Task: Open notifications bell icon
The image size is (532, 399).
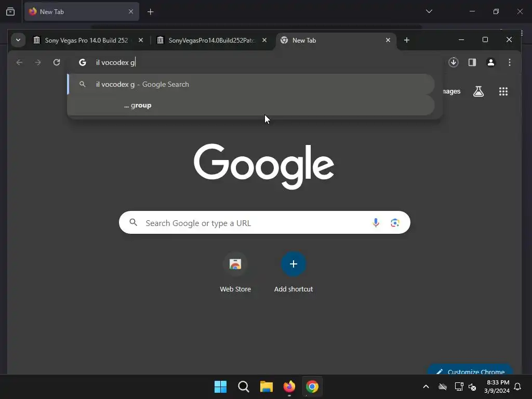Action: pyautogui.click(x=518, y=387)
